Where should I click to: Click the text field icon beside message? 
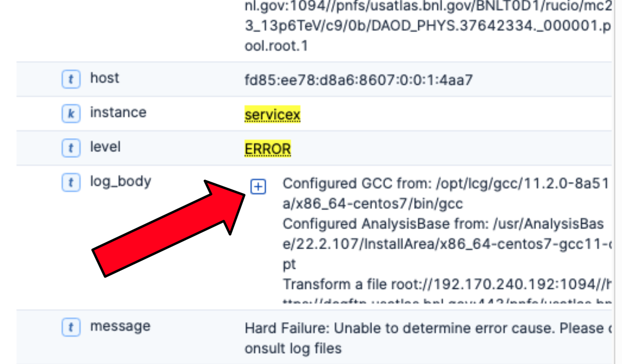click(x=70, y=326)
